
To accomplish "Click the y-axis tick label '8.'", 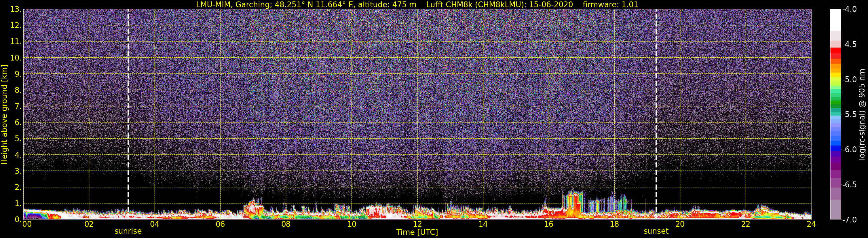I will pos(18,90).
